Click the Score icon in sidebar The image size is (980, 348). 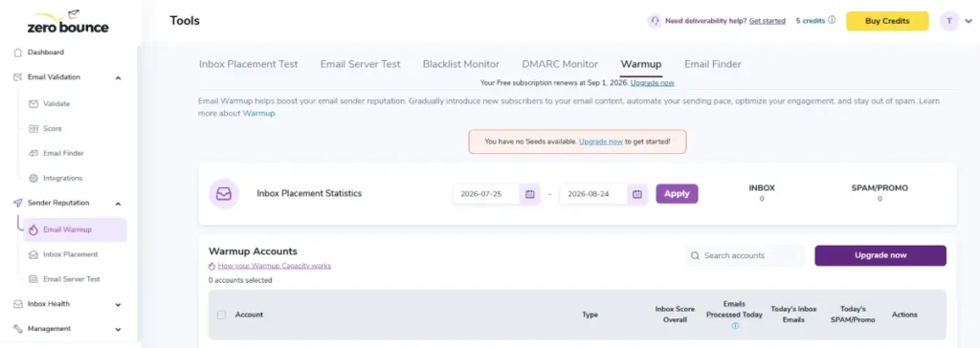click(33, 129)
